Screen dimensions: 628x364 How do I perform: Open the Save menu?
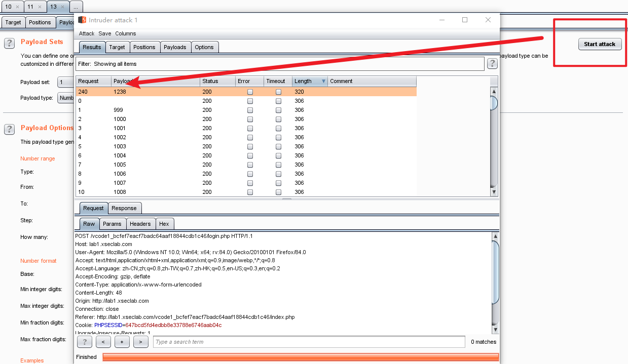(x=105, y=33)
